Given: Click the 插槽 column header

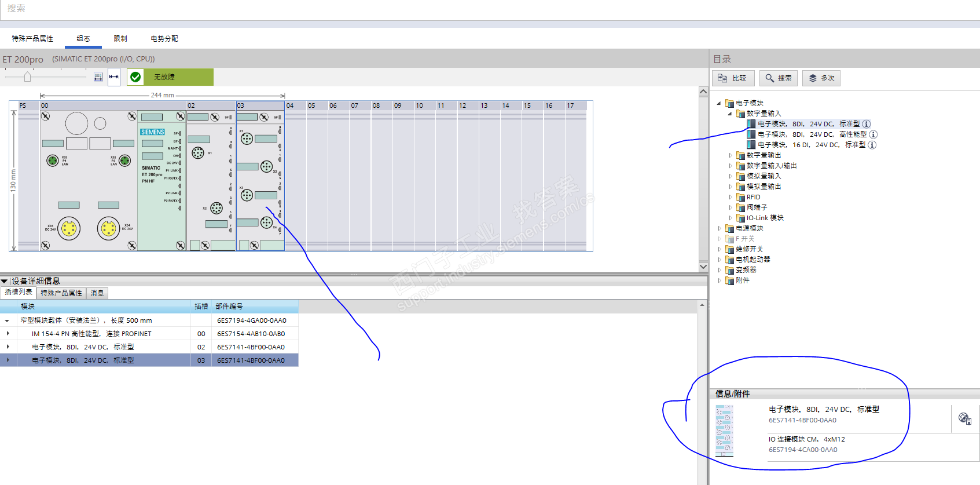Looking at the screenshot, I should point(201,307).
